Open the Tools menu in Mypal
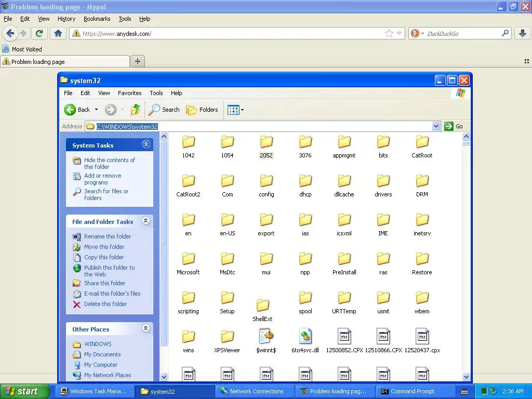The height and width of the screenshot is (399, 532). pos(125,19)
